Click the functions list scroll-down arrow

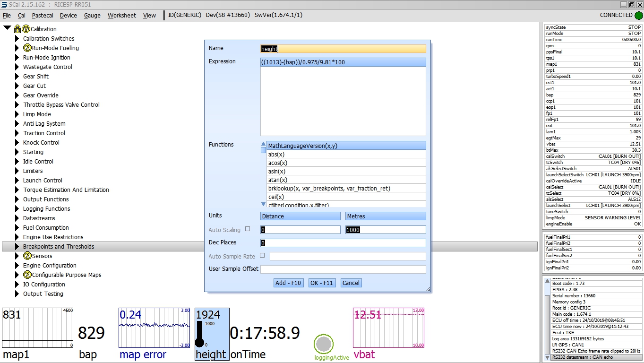263,204
